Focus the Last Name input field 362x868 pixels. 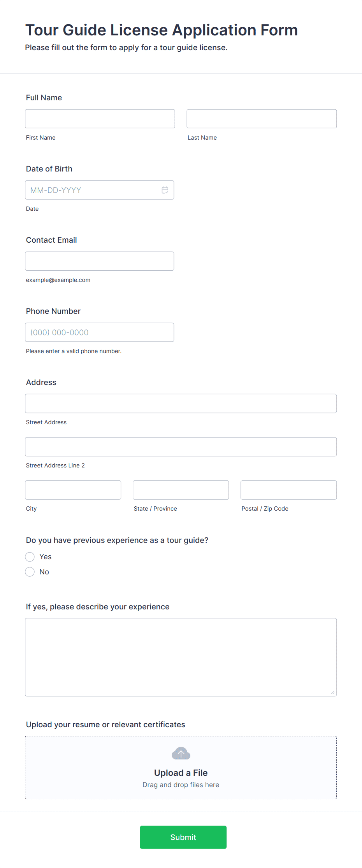pos(262,119)
